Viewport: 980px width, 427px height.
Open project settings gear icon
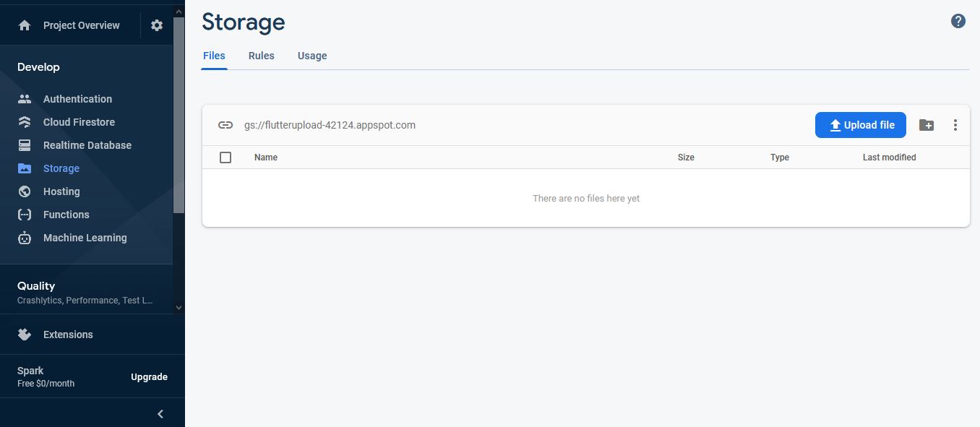157,25
